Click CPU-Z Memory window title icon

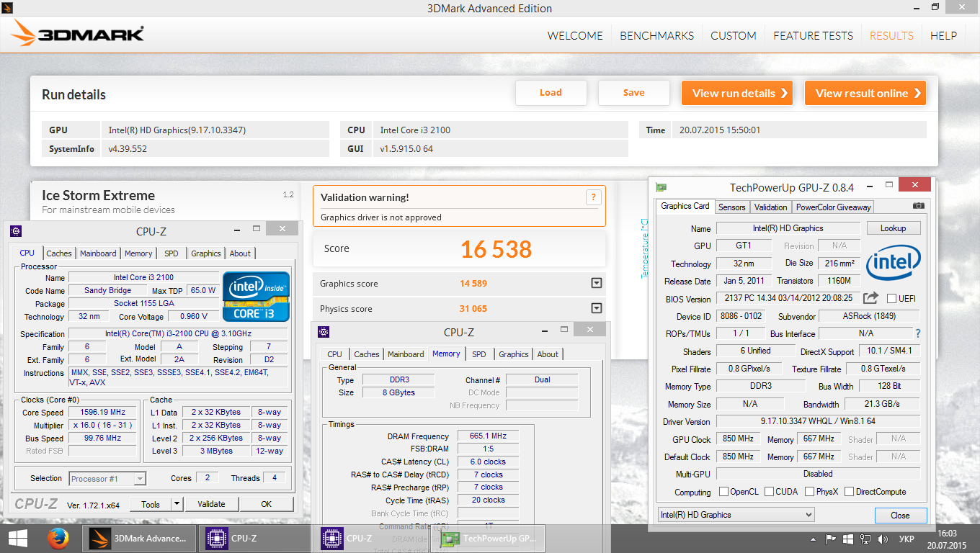pos(324,332)
